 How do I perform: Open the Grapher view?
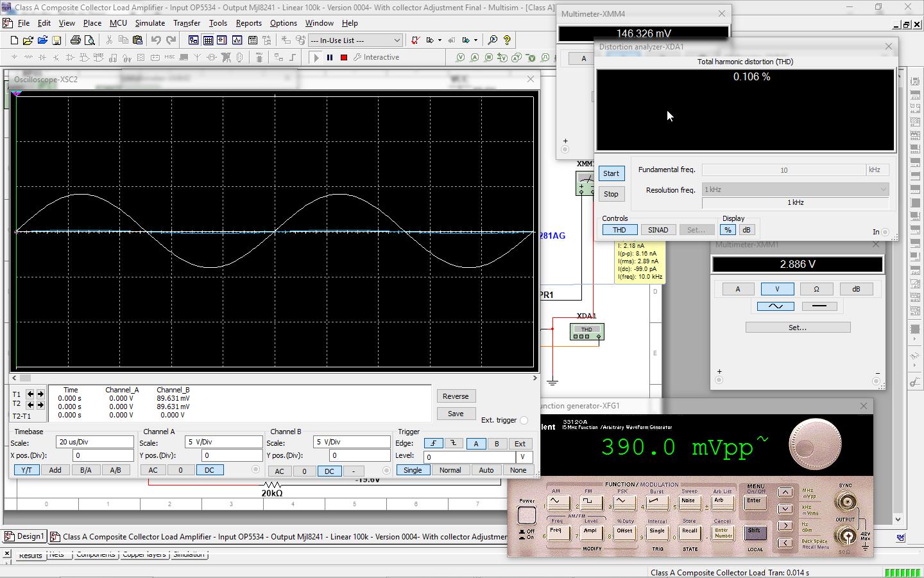pos(237,40)
